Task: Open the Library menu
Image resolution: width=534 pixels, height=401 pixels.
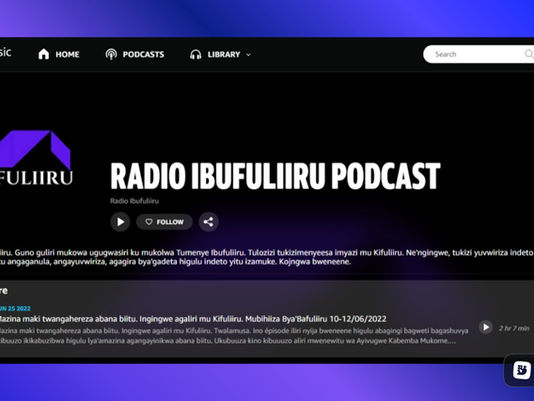Action: point(220,55)
